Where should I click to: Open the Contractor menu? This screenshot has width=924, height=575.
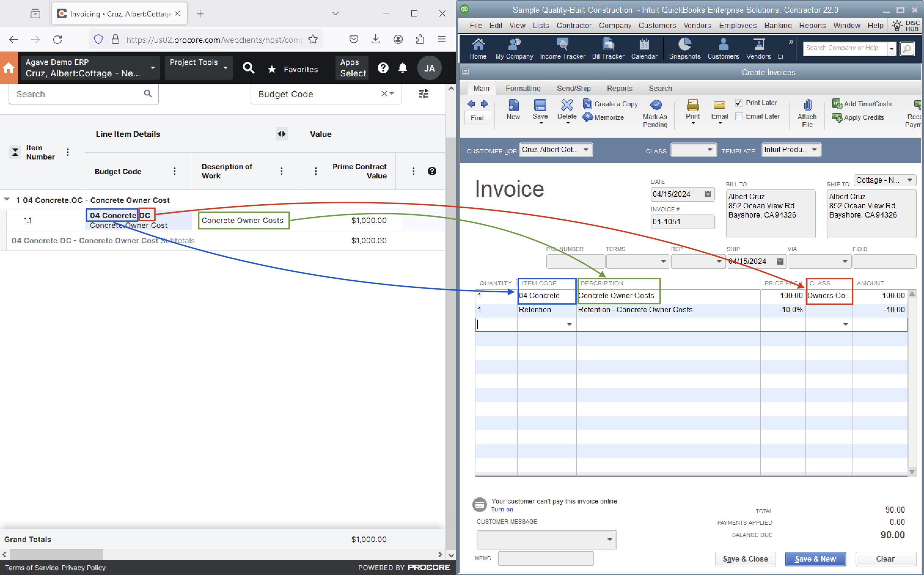tap(574, 25)
